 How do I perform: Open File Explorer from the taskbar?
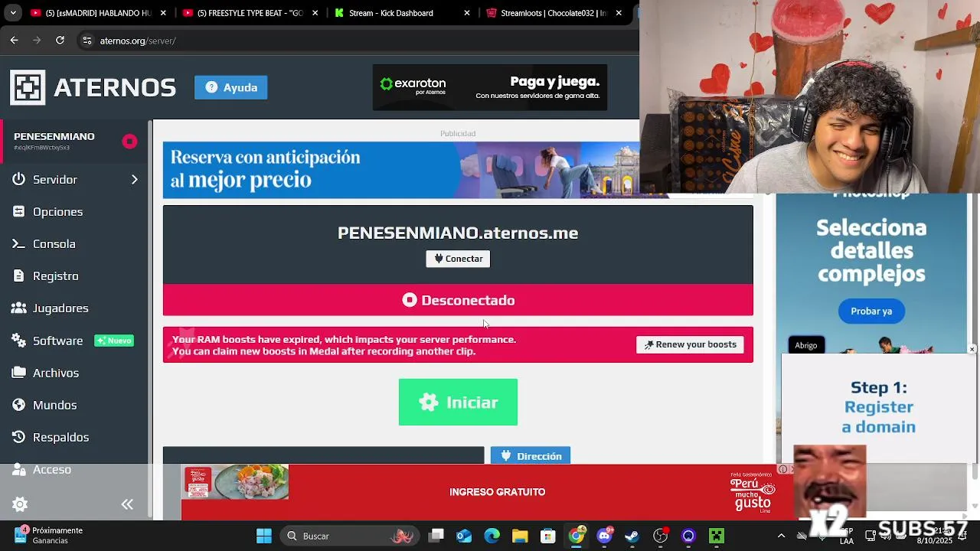[x=520, y=536]
